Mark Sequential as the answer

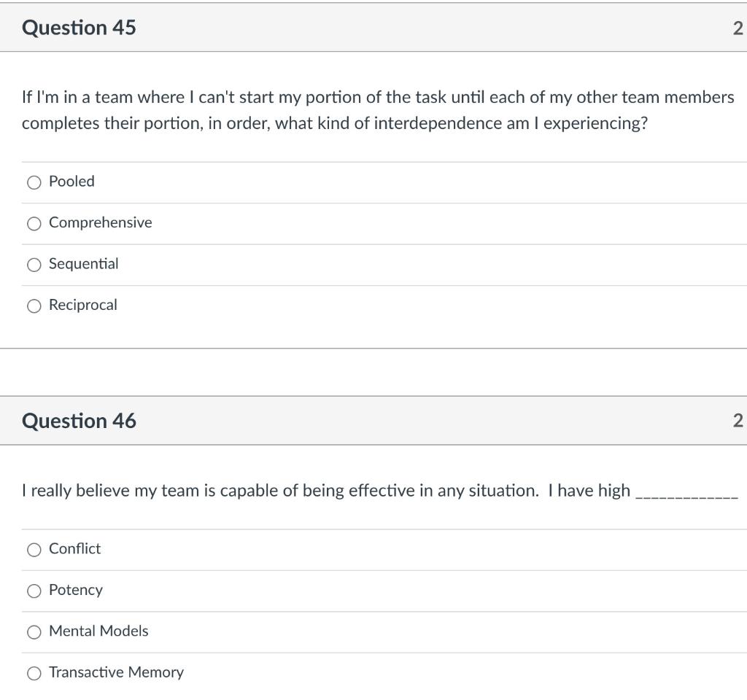click(34, 265)
